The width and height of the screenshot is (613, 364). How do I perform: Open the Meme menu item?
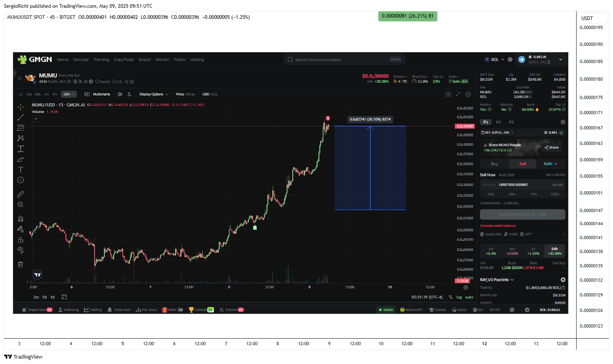pos(63,60)
